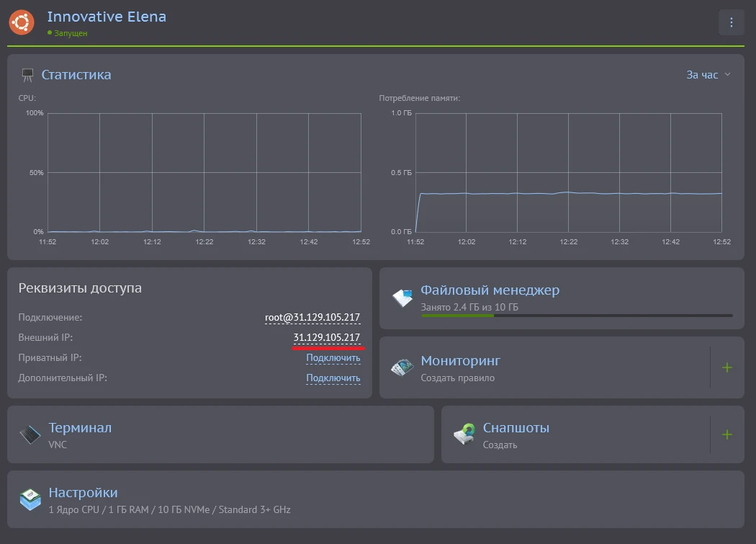Click the disk usage progress bar
This screenshot has width=756, height=544.
pyautogui.click(x=576, y=316)
